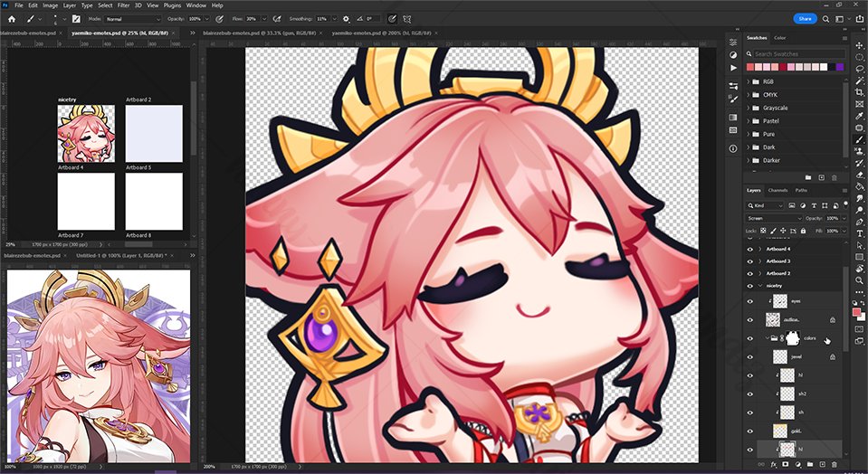868x474 pixels.
Task: Collapse the colors layer group
Action: tap(768, 338)
